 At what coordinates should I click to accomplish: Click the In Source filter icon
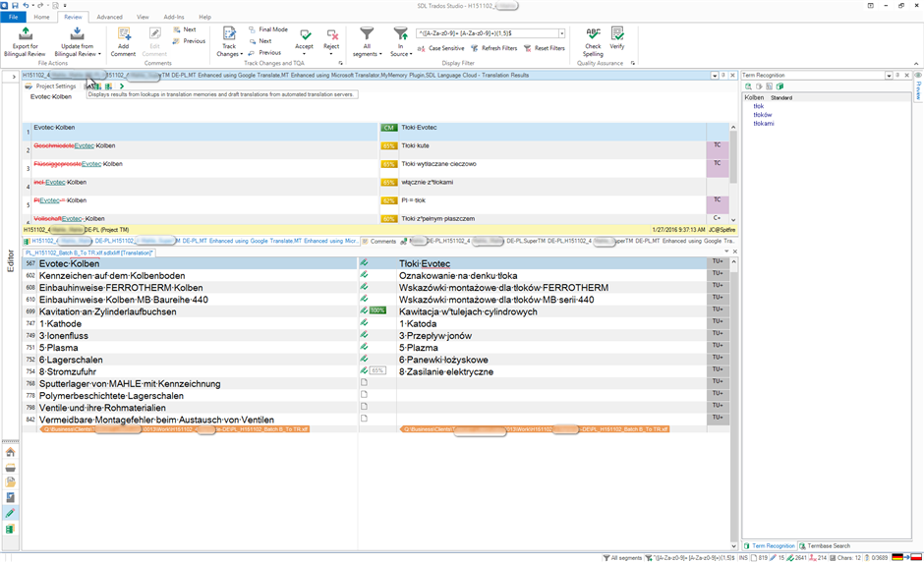coord(401,33)
